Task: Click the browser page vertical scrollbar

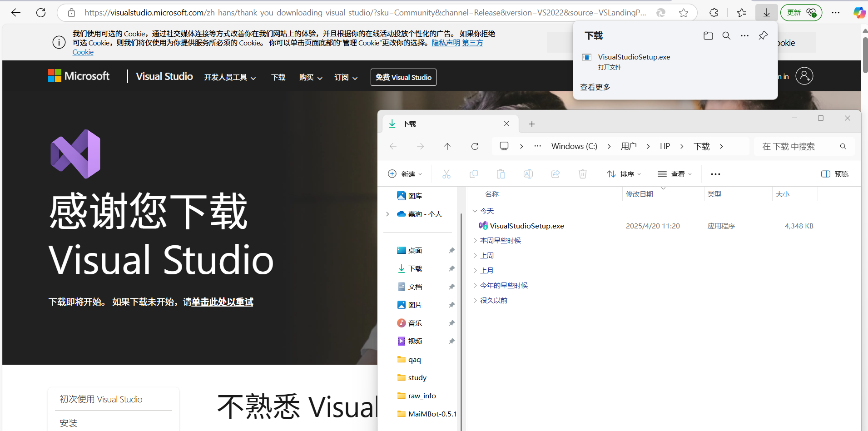Action: (865, 54)
